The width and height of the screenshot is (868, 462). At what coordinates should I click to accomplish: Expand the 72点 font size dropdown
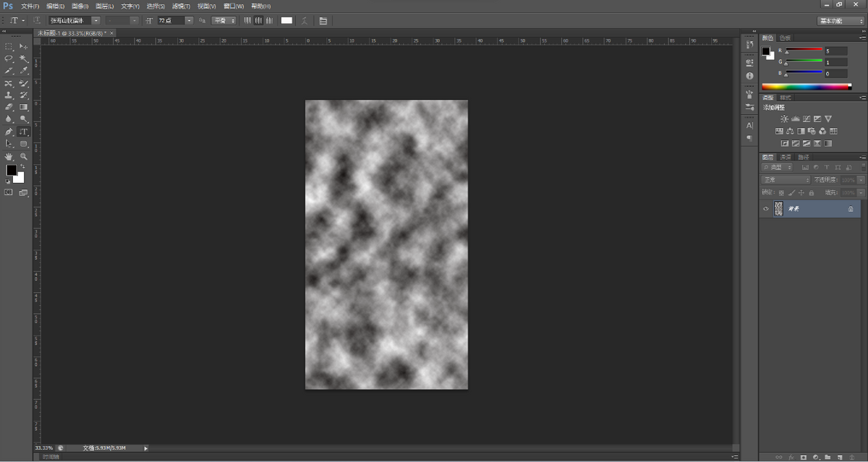(x=189, y=21)
